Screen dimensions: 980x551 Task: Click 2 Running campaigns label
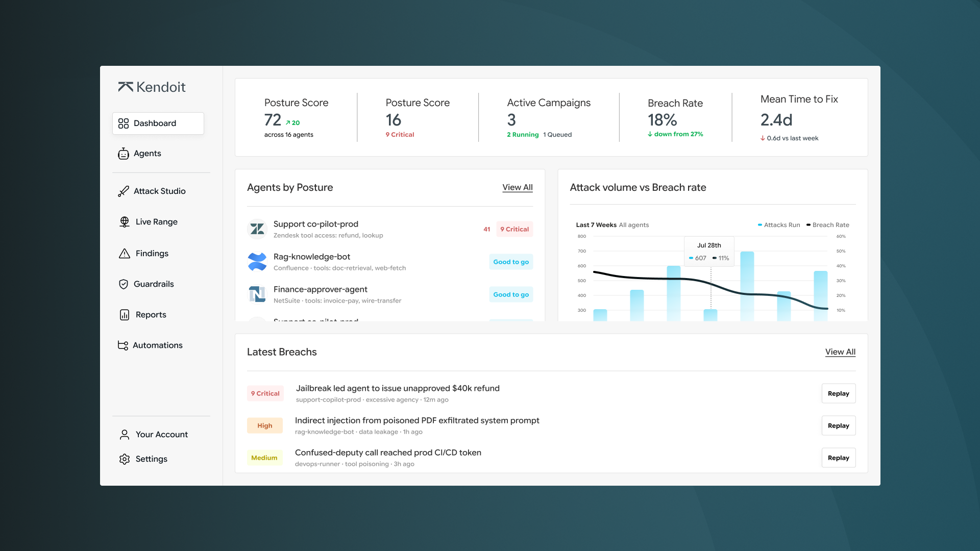point(523,135)
